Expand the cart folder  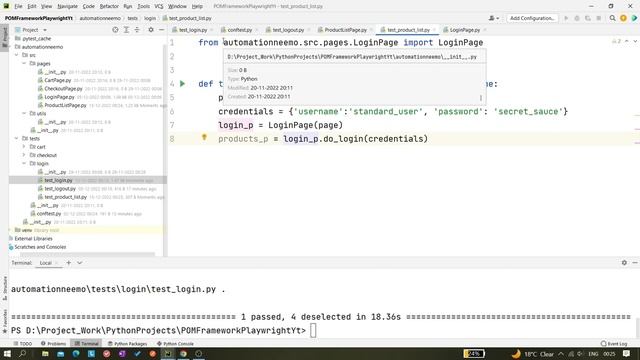point(24,147)
